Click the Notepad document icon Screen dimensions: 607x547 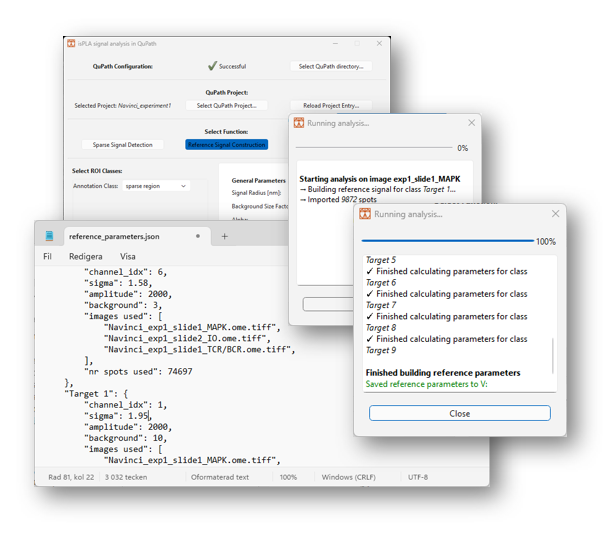pos(49,236)
